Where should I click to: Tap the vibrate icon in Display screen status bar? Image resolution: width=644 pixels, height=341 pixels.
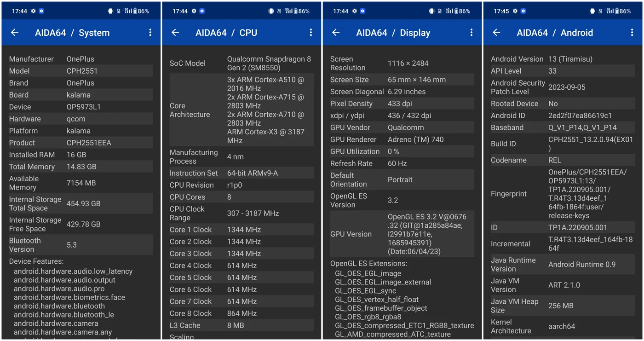(x=431, y=11)
